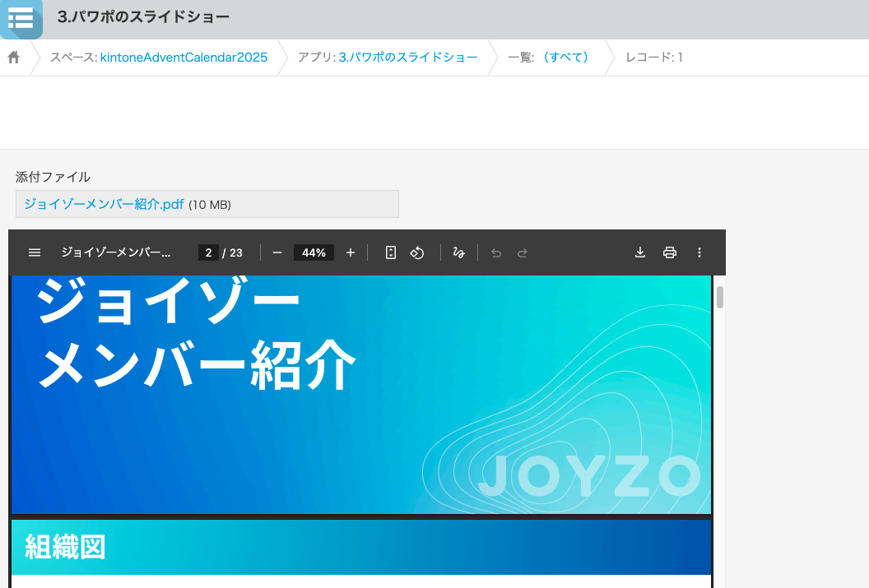This screenshot has height=588, width=869.
Task: Zoom in with the plus control
Action: (x=350, y=252)
